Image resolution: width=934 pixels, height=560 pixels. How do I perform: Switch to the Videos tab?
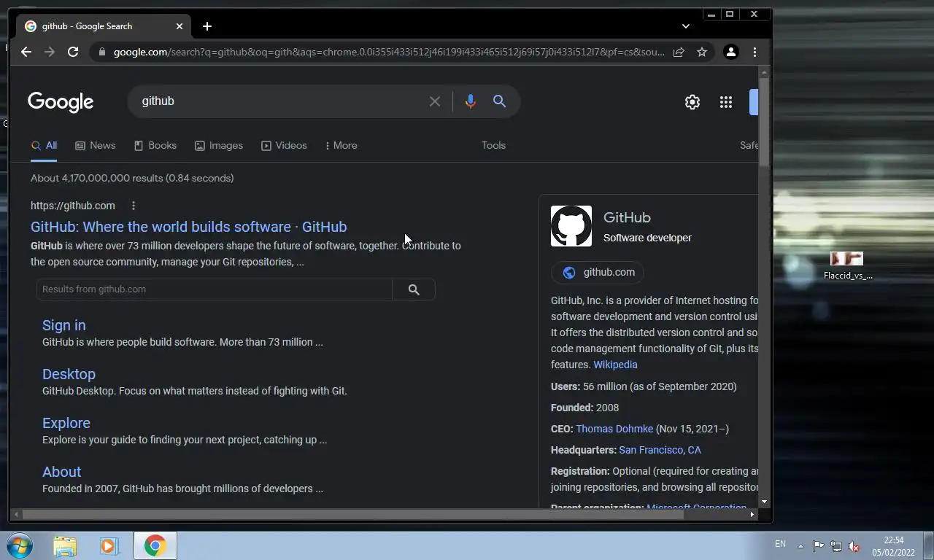pyautogui.click(x=284, y=145)
